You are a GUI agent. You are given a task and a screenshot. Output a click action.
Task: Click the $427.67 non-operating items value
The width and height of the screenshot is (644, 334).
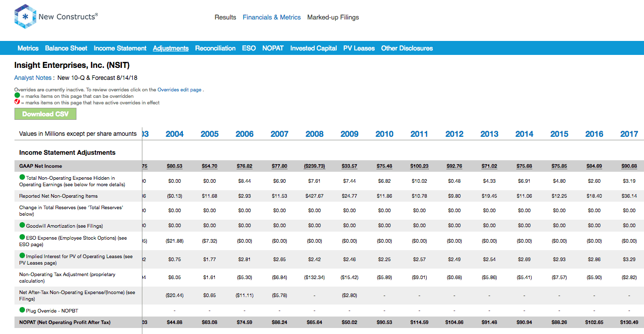pos(314,196)
